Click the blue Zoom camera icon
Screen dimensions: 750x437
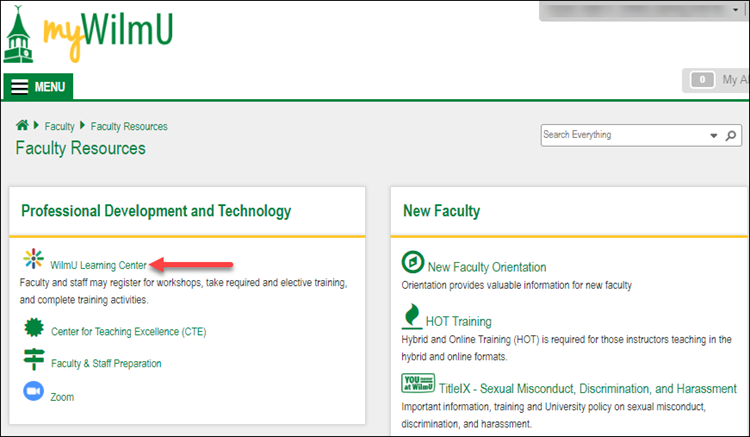point(33,391)
